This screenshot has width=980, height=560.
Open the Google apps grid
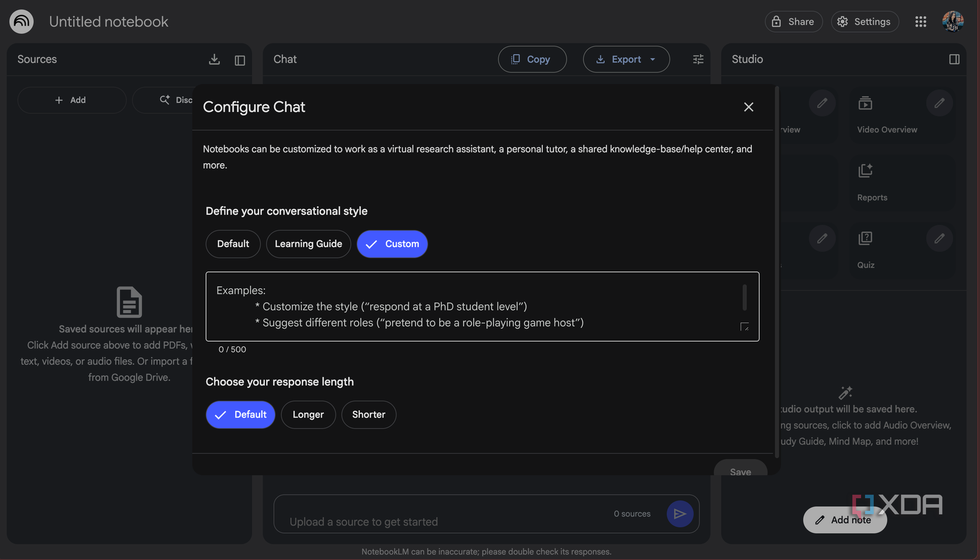point(921,21)
